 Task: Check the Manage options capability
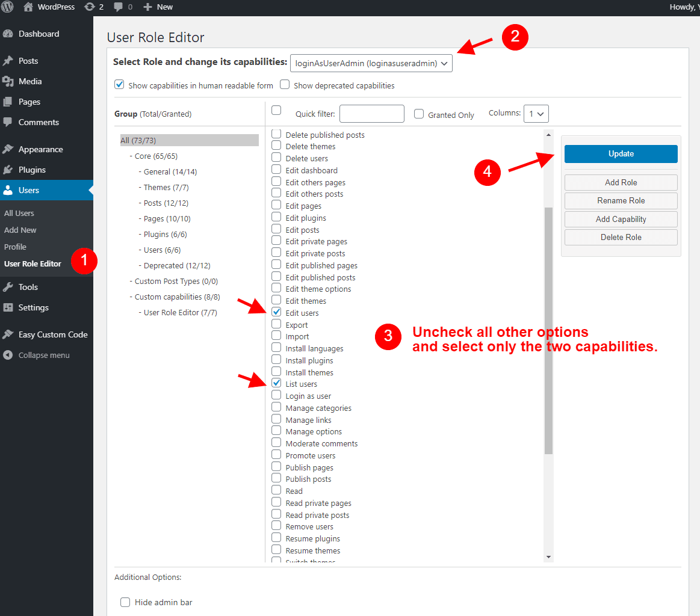pos(276,431)
